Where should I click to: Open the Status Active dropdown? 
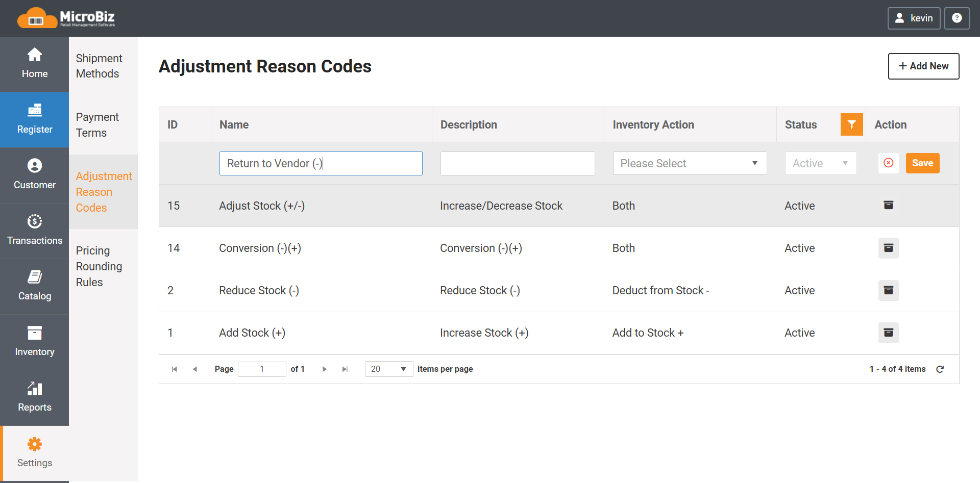click(821, 163)
